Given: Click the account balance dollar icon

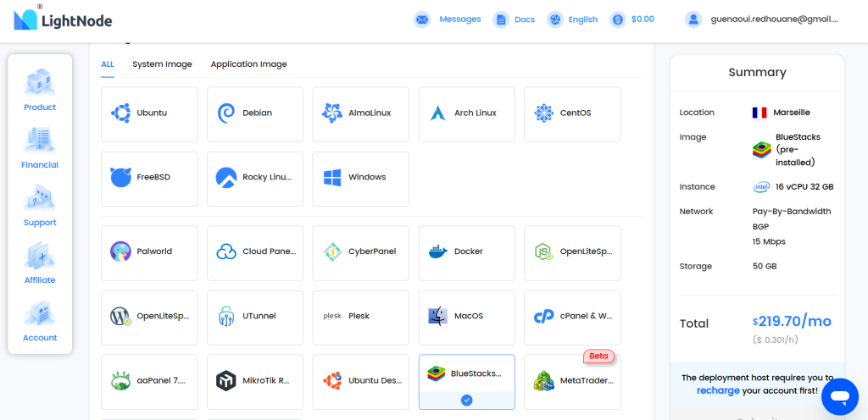Looking at the screenshot, I should [618, 19].
